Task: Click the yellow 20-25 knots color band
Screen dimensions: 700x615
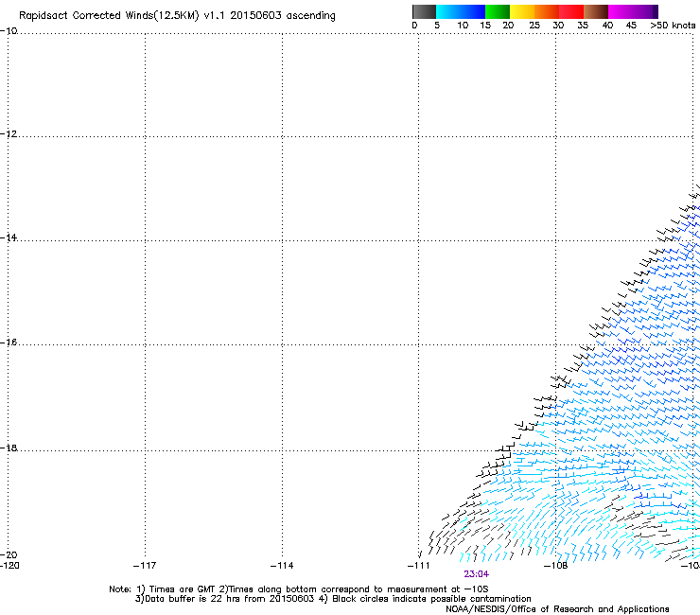Action: (522, 11)
